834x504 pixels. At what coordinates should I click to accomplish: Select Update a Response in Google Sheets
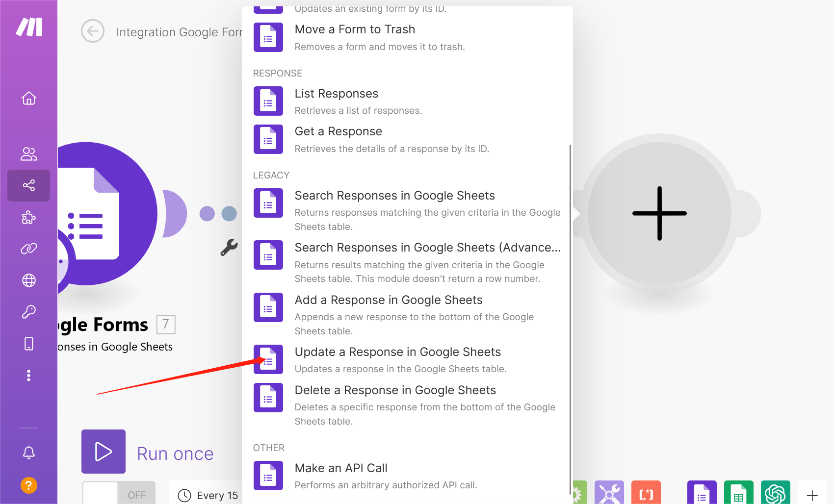point(407,359)
